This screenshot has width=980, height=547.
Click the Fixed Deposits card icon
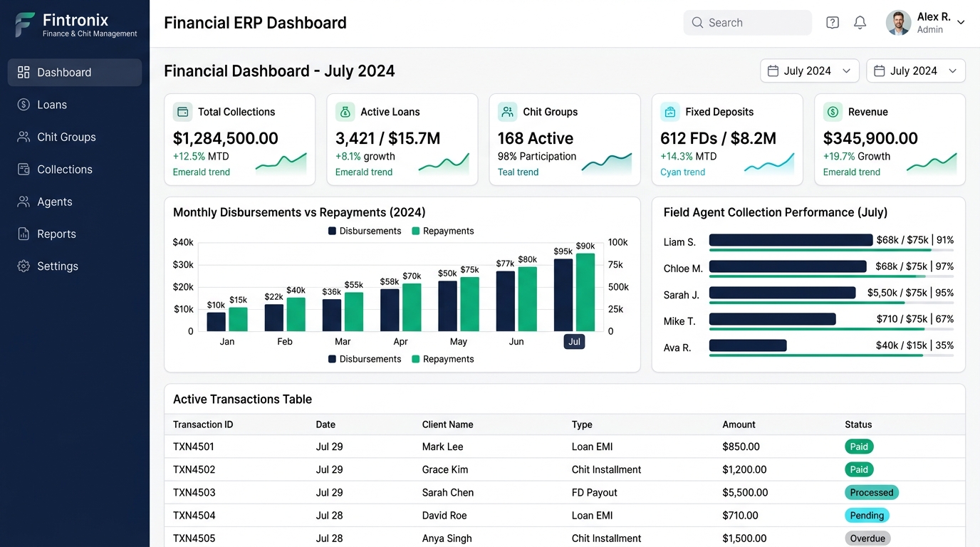coord(670,112)
